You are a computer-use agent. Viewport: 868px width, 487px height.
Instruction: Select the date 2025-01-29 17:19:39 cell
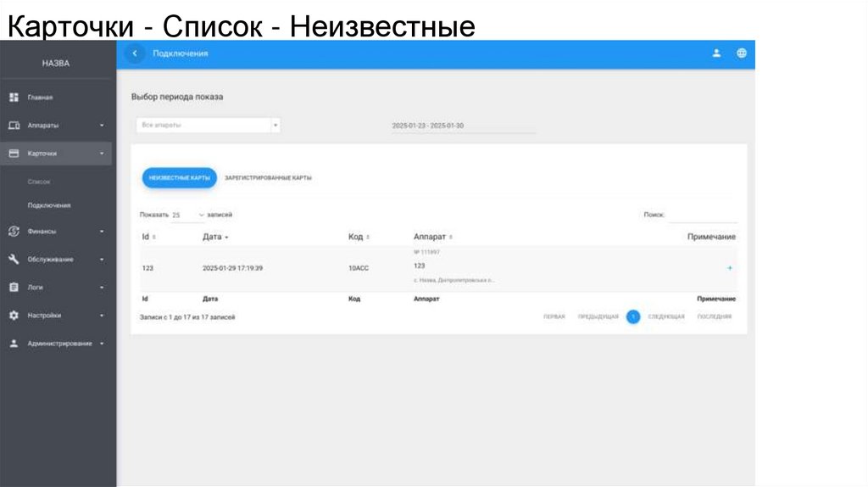pyautogui.click(x=232, y=268)
